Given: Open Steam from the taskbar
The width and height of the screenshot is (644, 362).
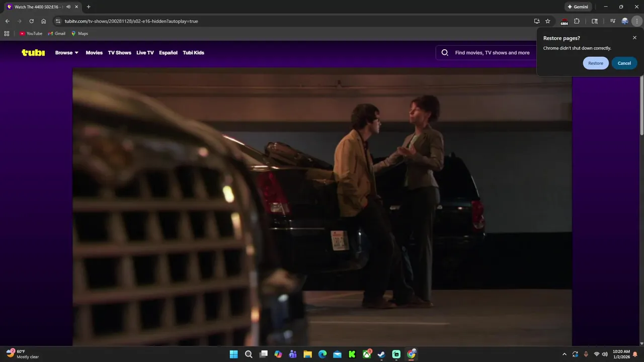Looking at the screenshot, I should point(381,354).
